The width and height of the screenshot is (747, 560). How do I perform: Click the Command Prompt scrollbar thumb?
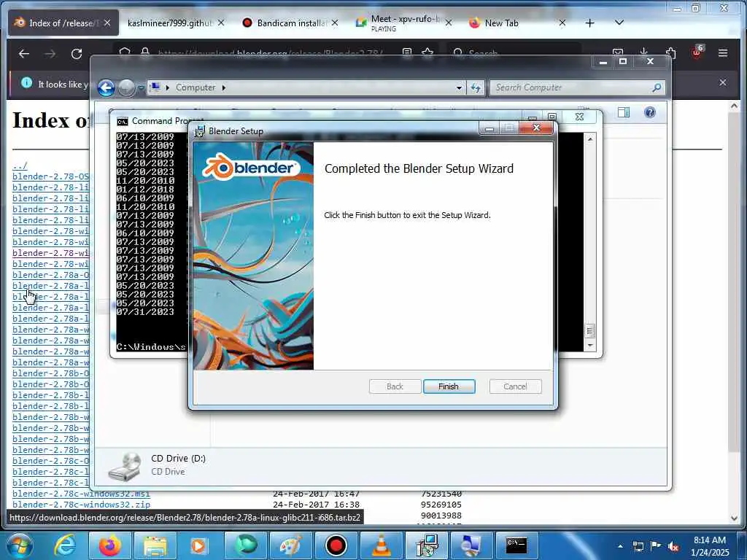tap(590, 331)
